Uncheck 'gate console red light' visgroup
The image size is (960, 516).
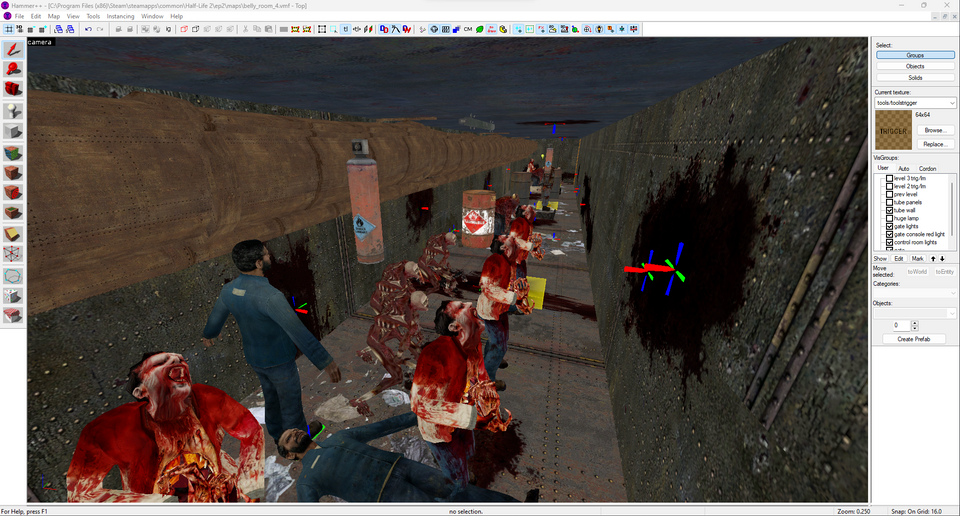click(890, 234)
